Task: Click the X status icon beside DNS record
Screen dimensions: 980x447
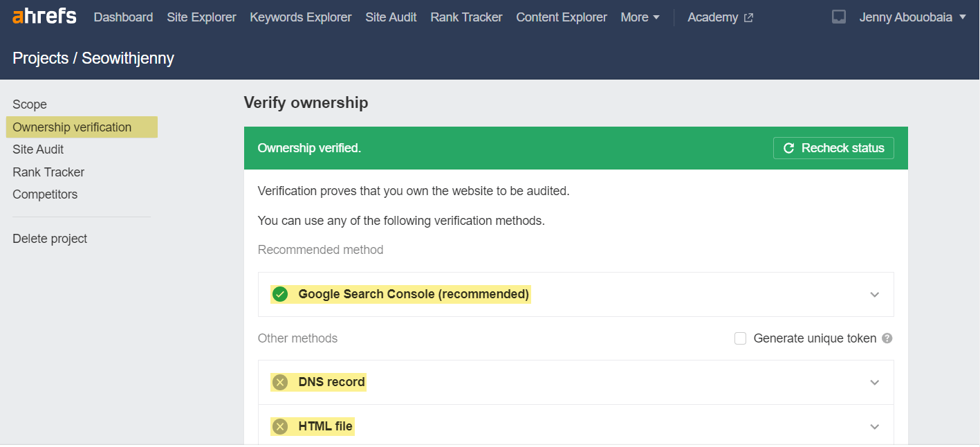Action: pos(280,382)
